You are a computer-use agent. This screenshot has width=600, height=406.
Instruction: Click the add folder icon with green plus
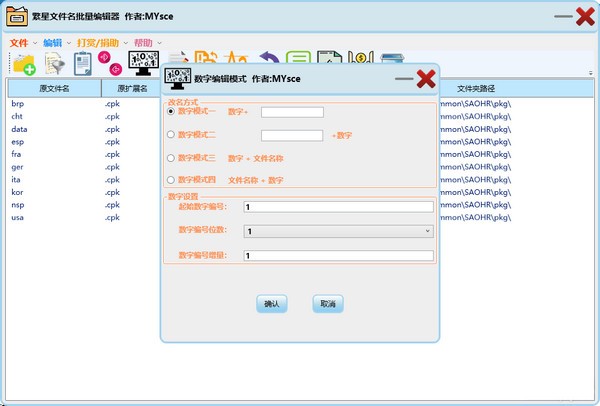coord(24,64)
